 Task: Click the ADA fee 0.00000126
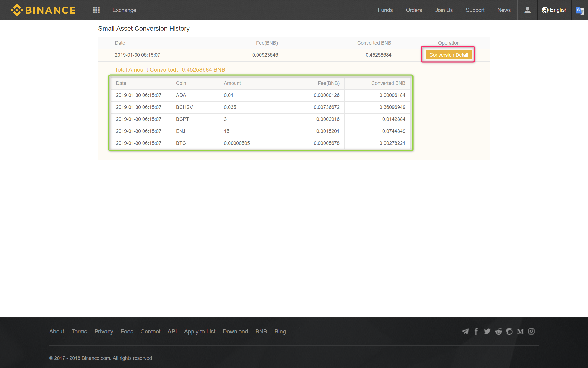point(327,95)
